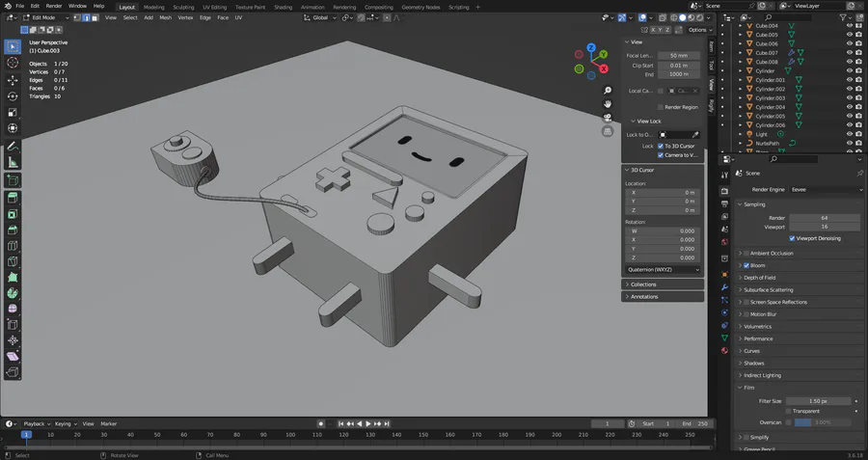Click the pan view hand icon

[608, 104]
